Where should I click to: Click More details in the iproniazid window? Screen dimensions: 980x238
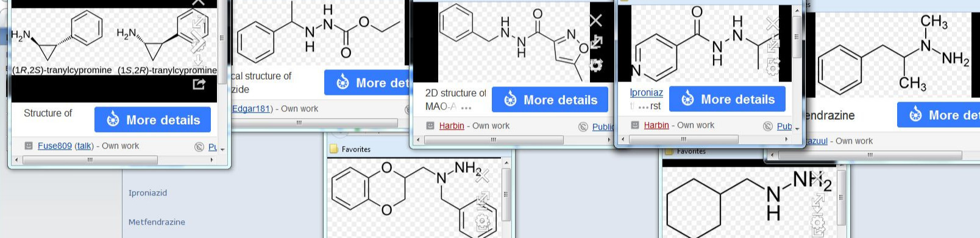[x=727, y=99]
